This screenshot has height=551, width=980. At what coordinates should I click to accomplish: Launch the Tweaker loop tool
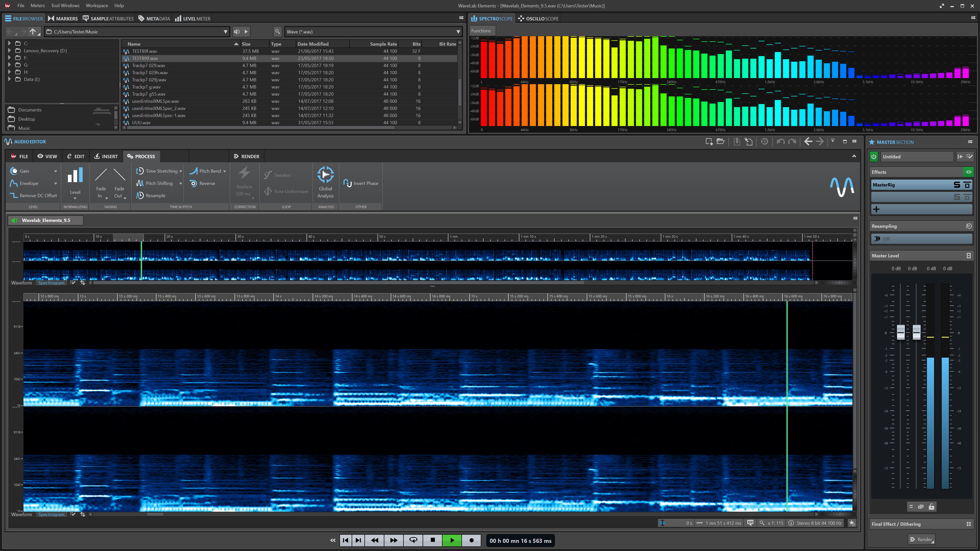pos(281,175)
